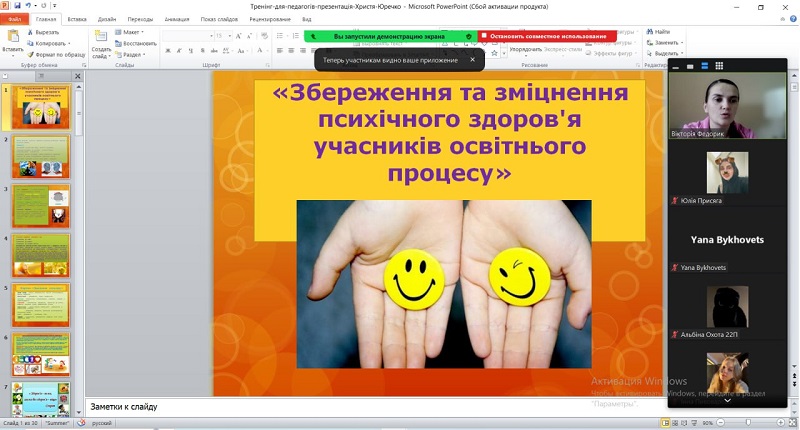
Task: Switch to Вставка ribbon tab
Action: click(x=77, y=19)
